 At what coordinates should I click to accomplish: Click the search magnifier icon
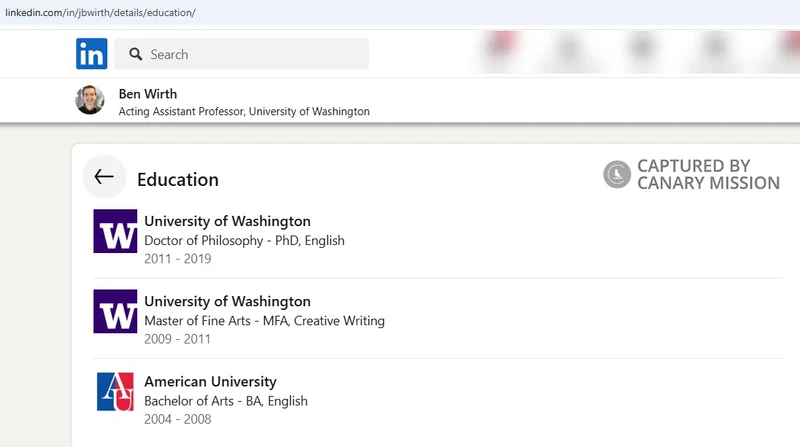135,54
